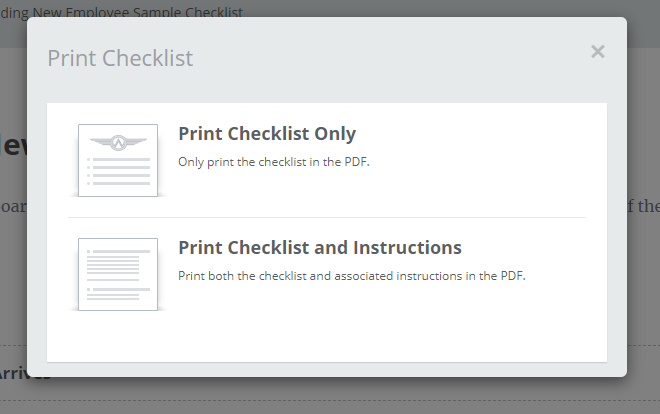Select the "Print Checklist Only" heading
Image resolution: width=660 pixels, height=414 pixels.
[267, 133]
